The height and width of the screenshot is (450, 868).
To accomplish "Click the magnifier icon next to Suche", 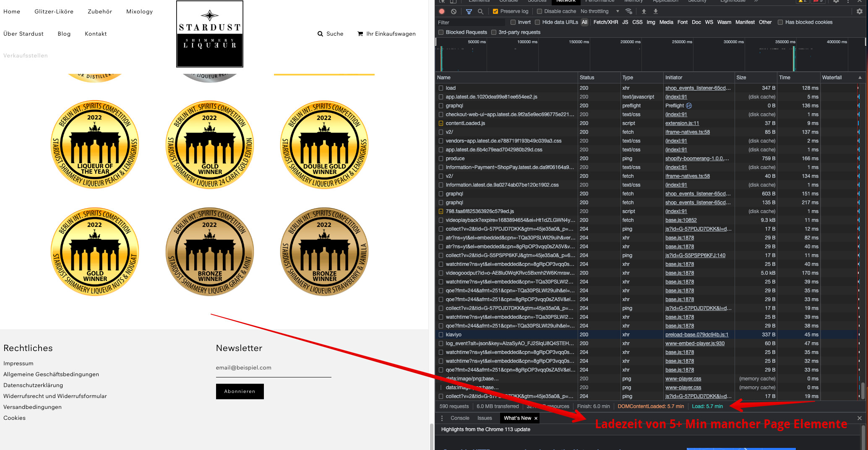I will [x=321, y=34].
